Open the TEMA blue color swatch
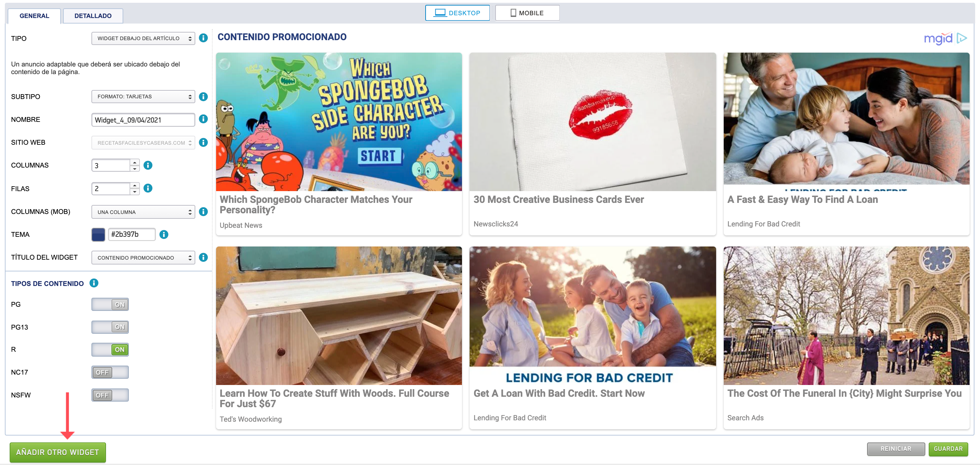980x466 pixels. tap(98, 234)
